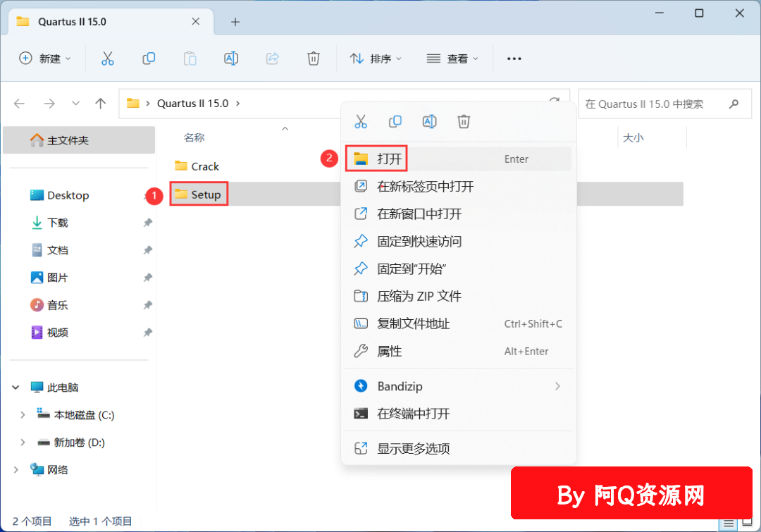
Task: Click the 名称 column header
Action: pos(194,138)
